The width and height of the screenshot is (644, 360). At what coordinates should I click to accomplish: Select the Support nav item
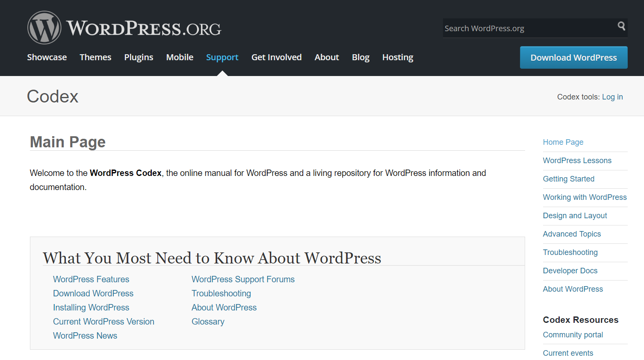222,57
